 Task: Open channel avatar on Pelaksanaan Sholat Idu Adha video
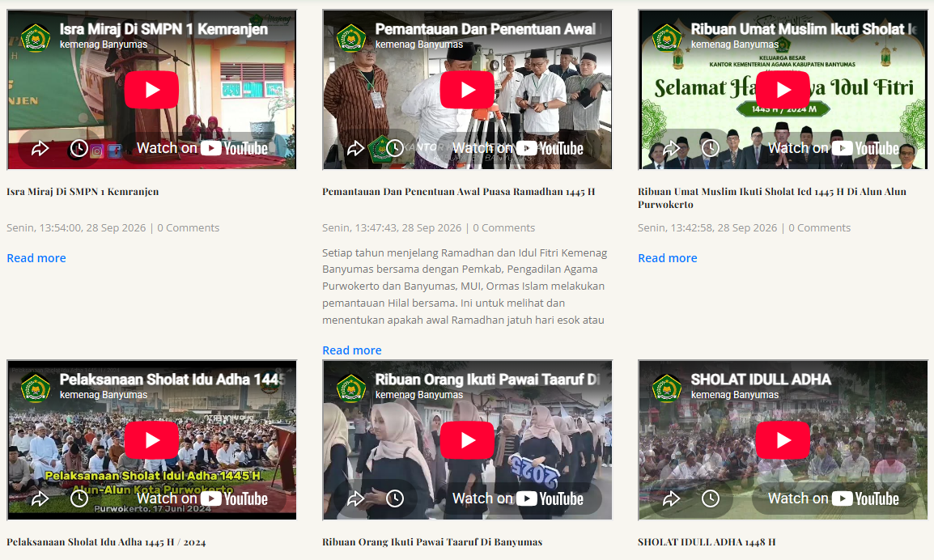35,388
